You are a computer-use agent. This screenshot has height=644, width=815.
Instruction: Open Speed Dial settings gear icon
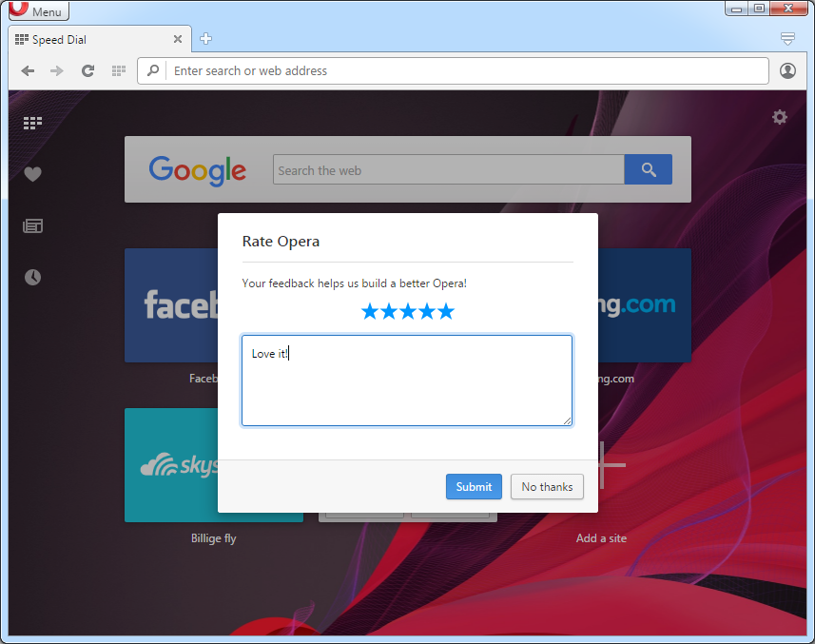[x=780, y=117]
